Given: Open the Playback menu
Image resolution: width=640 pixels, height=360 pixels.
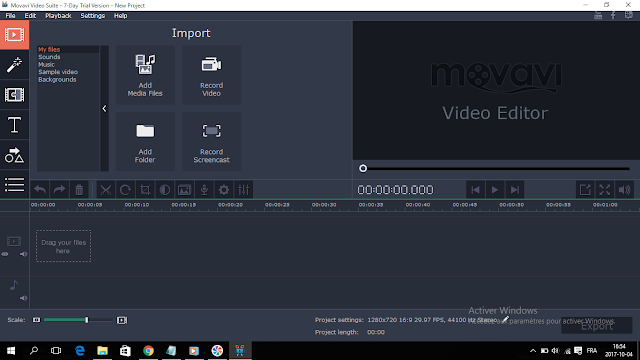Looking at the screenshot, I should point(58,16).
